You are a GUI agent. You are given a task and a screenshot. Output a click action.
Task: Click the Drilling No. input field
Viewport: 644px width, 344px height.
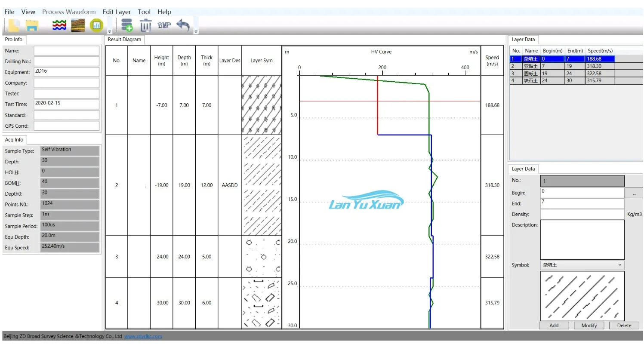click(x=67, y=61)
